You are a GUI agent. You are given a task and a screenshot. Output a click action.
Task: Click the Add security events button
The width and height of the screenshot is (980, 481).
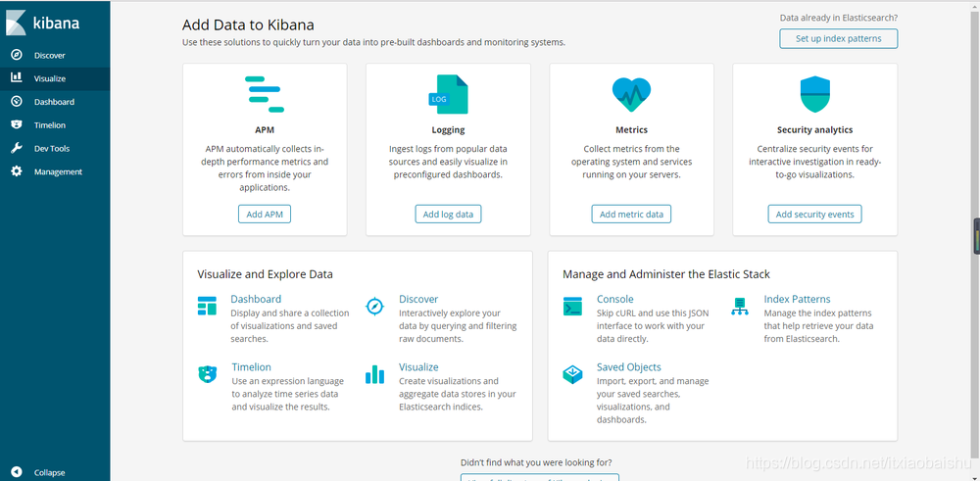click(x=815, y=214)
